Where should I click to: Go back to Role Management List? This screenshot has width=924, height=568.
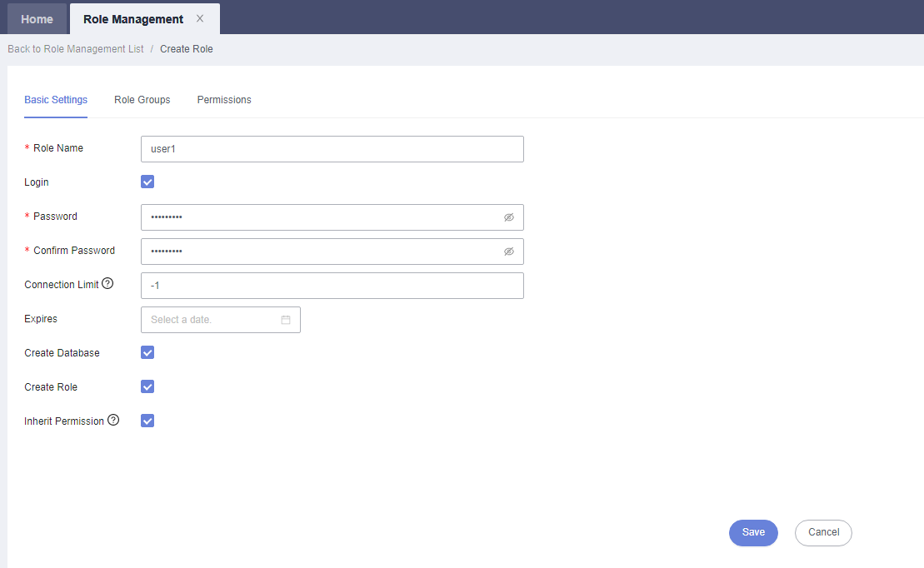76,49
